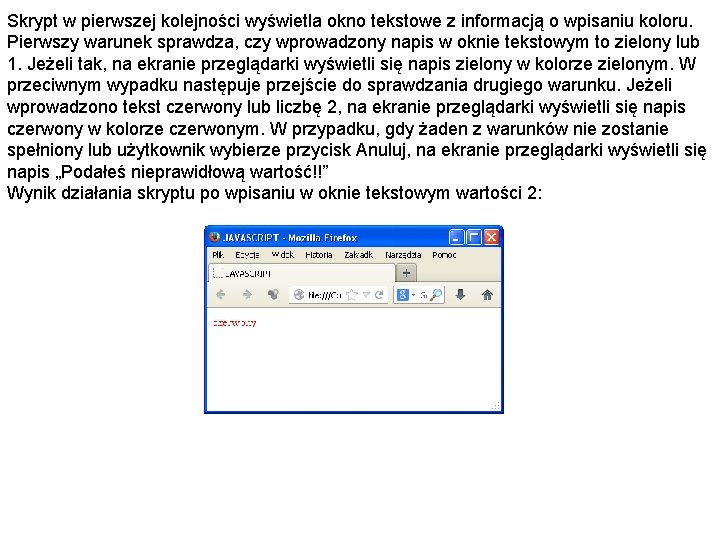Go forward with the Forward arrow button
This screenshot has height=540, width=720.
pyautogui.click(x=247, y=295)
